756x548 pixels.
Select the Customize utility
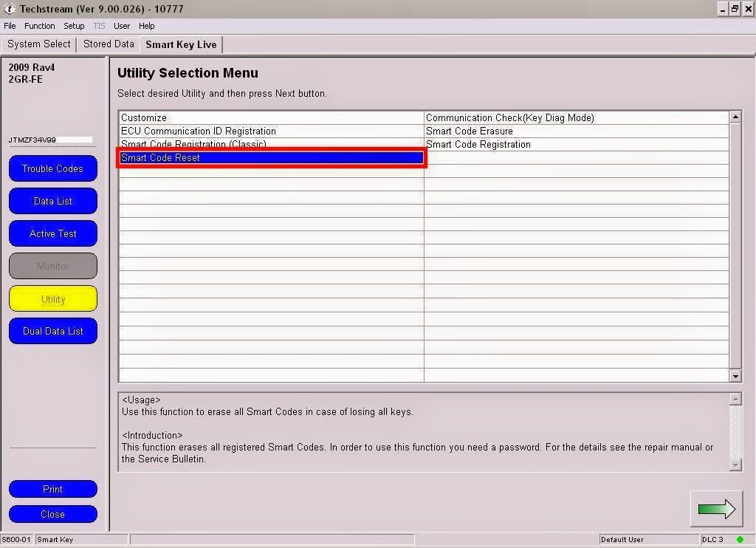point(272,117)
